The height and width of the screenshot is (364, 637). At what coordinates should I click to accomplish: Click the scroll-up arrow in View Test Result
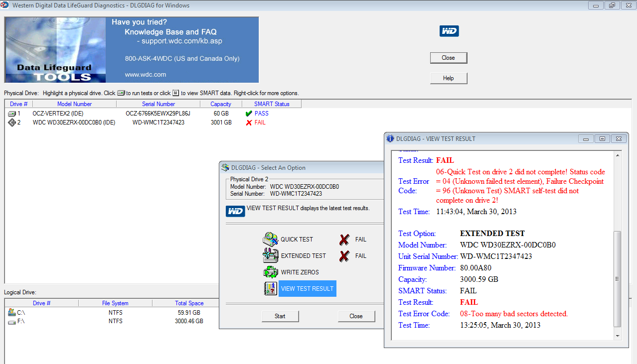point(618,155)
